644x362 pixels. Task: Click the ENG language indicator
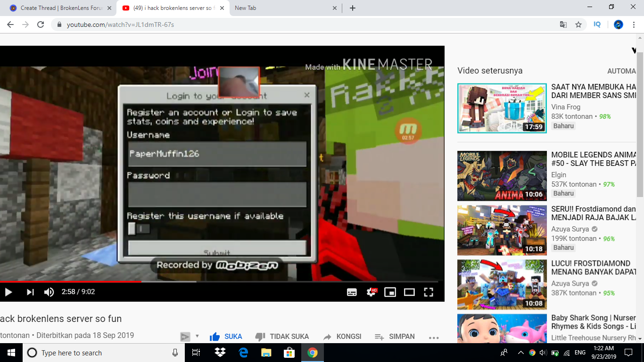pos(580,353)
